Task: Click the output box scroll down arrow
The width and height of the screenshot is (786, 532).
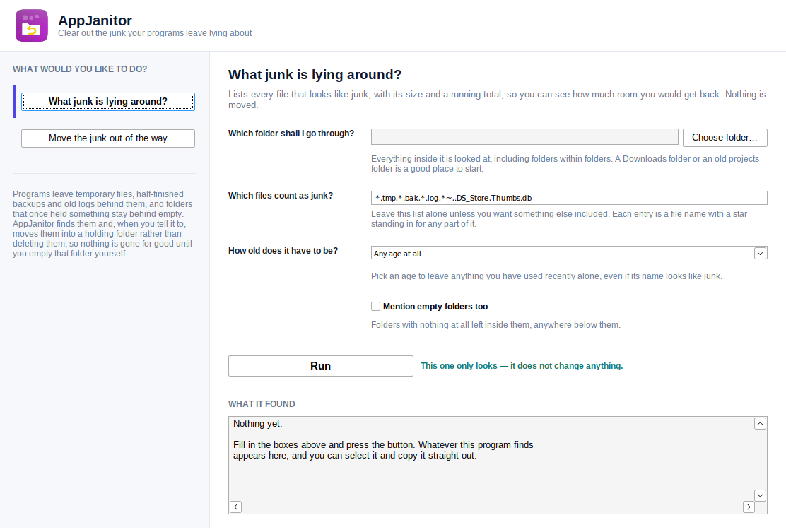Action: [x=760, y=495]
